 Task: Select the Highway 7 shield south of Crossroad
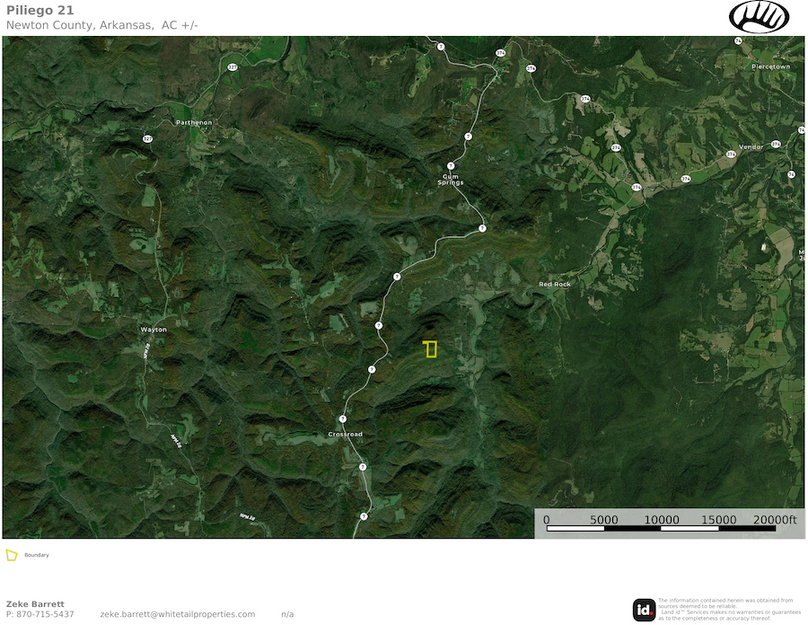point(363,467)
